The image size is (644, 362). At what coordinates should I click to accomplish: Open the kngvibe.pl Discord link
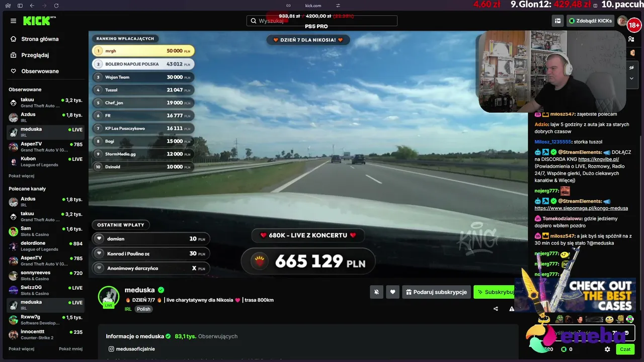click(x=599, y=159)
